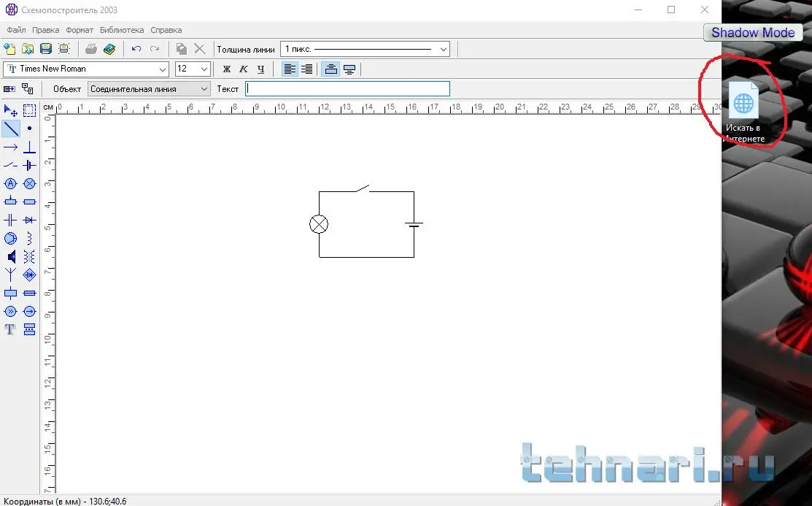Viewport: 812px width, 506px height.
Task: Click the first icon left of Объект label
Action: click(9, 88)
